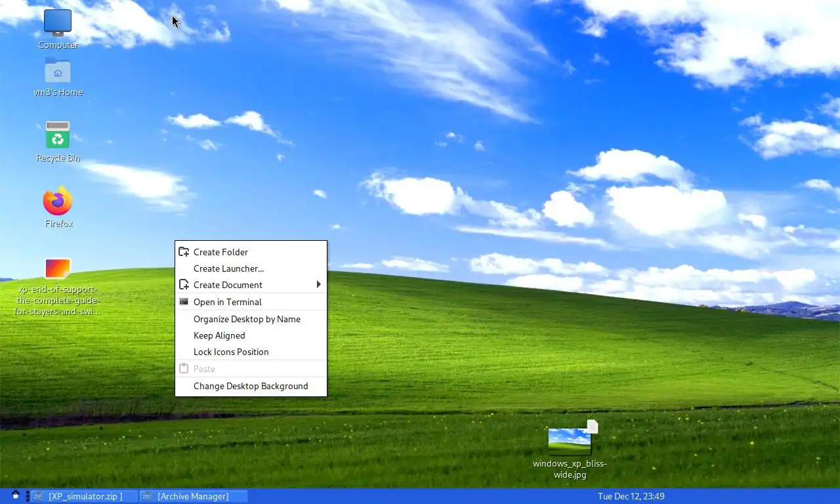Expand the Create Document submenu
840x504 pixels.
[251, 285]
